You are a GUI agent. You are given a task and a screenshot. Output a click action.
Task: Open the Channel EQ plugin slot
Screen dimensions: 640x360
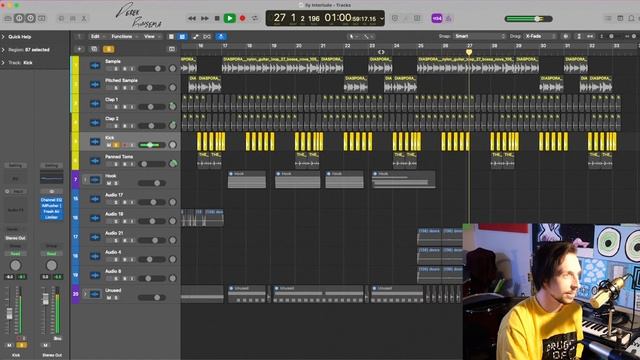click(51, 200)
